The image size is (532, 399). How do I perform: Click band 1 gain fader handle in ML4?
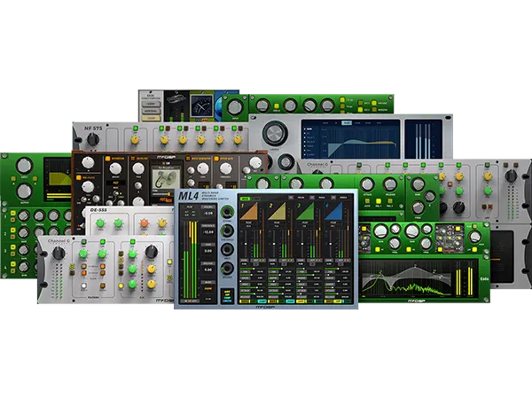(246, 244)
